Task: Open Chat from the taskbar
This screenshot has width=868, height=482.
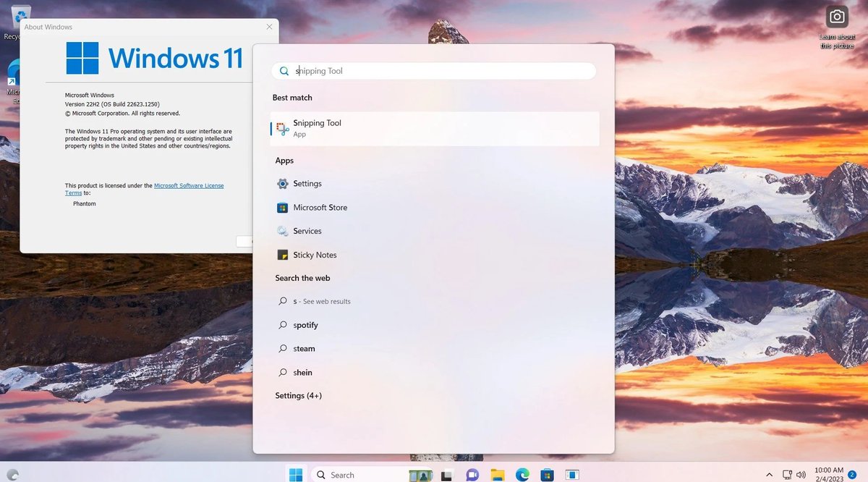Action: click(x=472, y=475)
